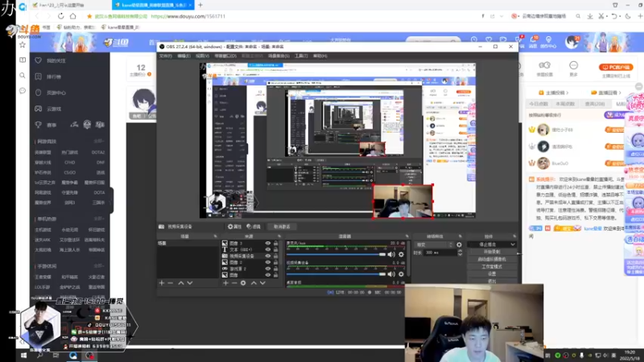
Task: Remove selected source with minus in Sources panel
Action: pos(234,283)
